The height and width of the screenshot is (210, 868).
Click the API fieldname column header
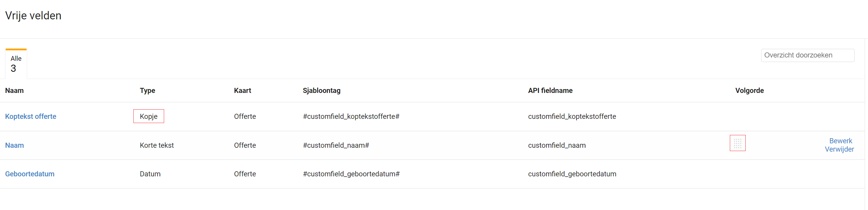[550, 91]
